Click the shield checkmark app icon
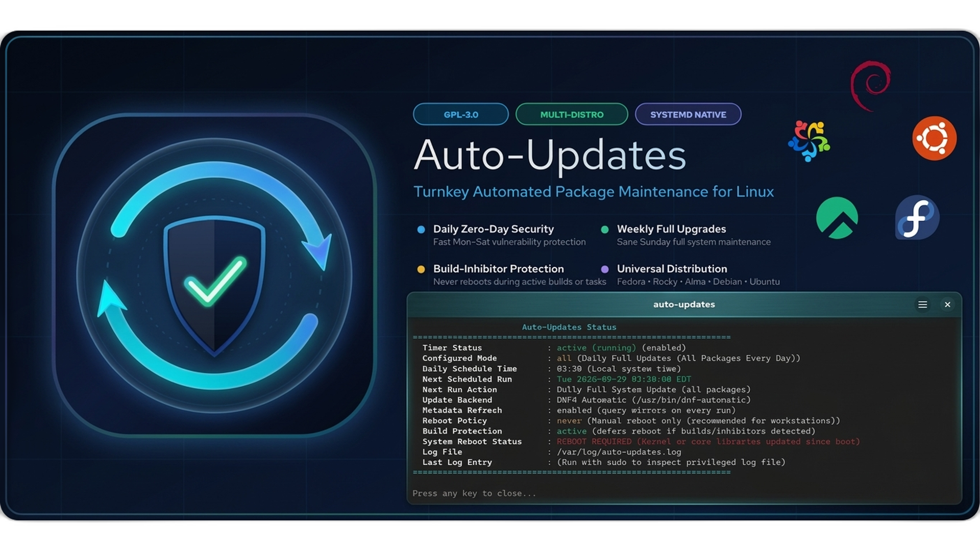Viewport: 980px width, 551px height. tap(214, 275)
